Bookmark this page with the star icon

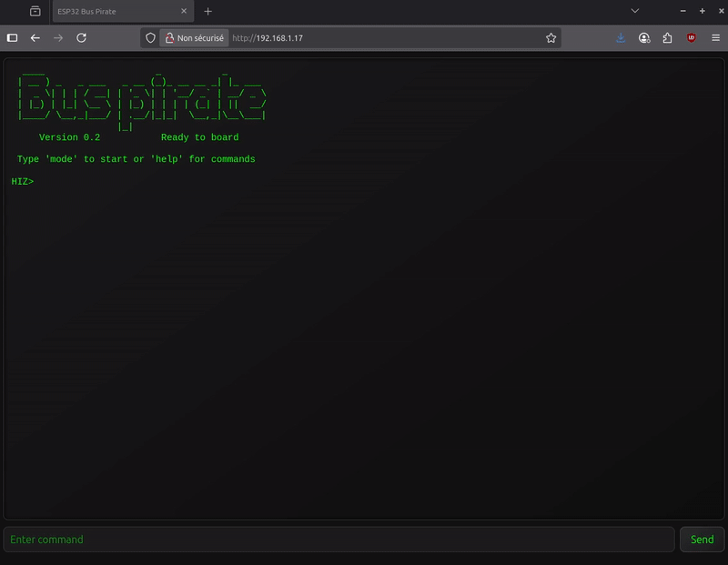click(x=551, y=38)
